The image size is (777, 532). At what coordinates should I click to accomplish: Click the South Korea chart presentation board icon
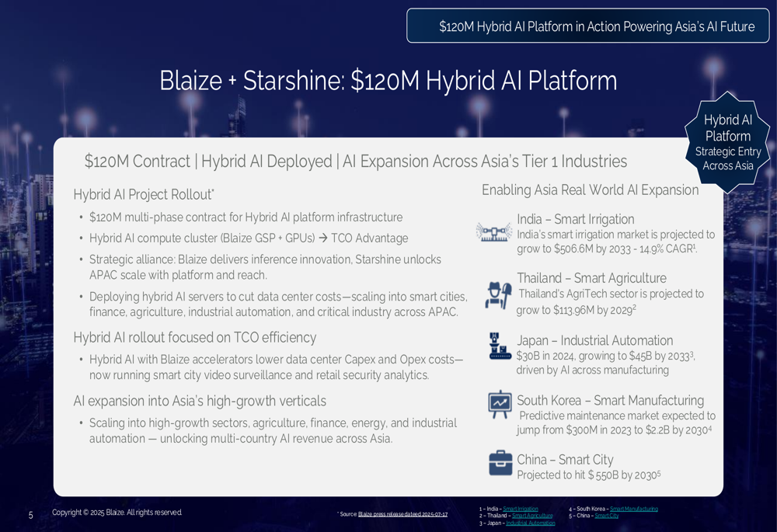coord(500,405)
